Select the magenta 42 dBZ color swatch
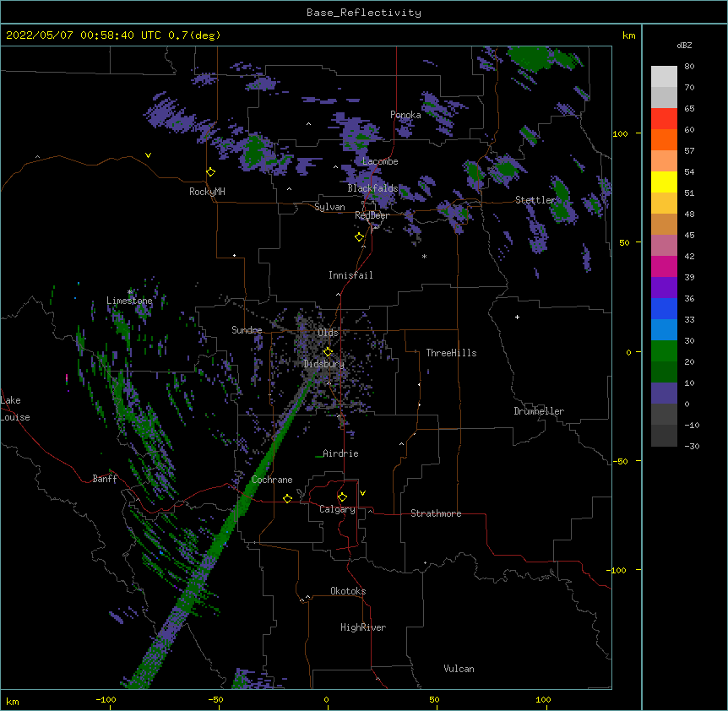728x711 pixels. [x=664, y=266]
